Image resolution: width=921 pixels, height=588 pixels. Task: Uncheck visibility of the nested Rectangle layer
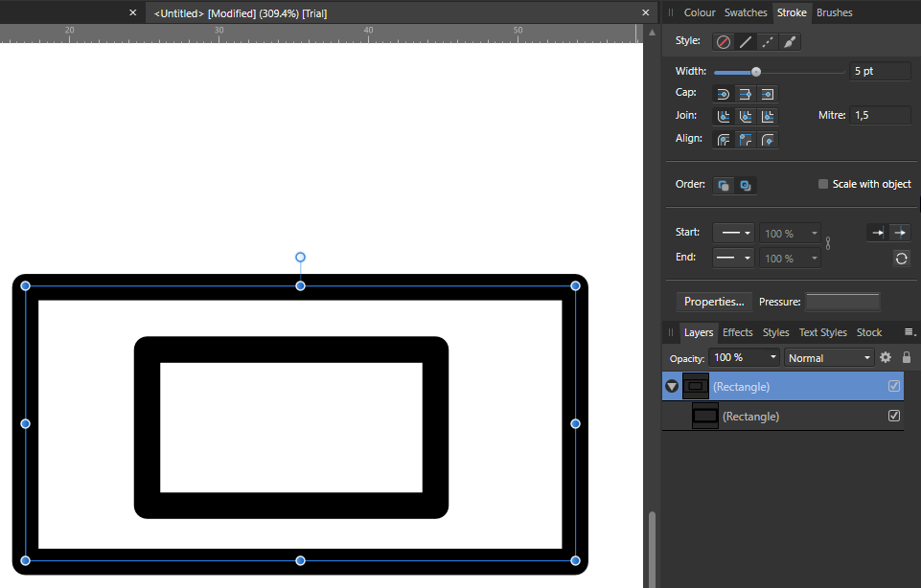894,417
